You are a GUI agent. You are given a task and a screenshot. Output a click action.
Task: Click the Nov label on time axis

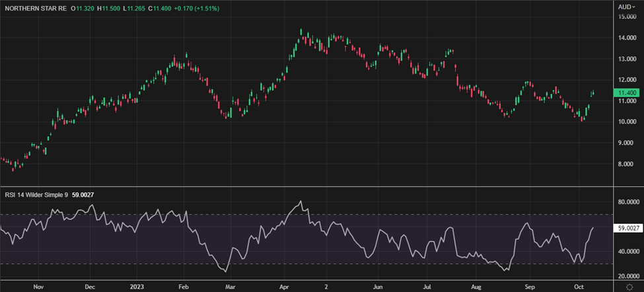click(x=38, y=287)
